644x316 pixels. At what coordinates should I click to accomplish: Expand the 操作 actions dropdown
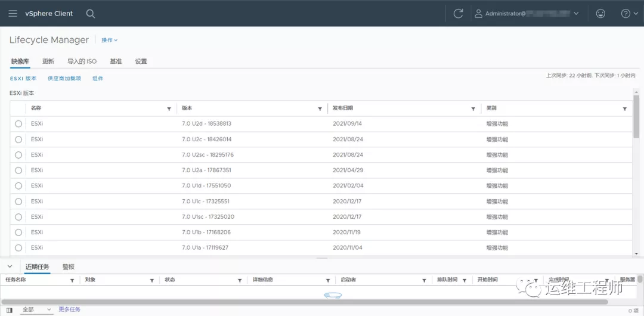pos(109,41)
